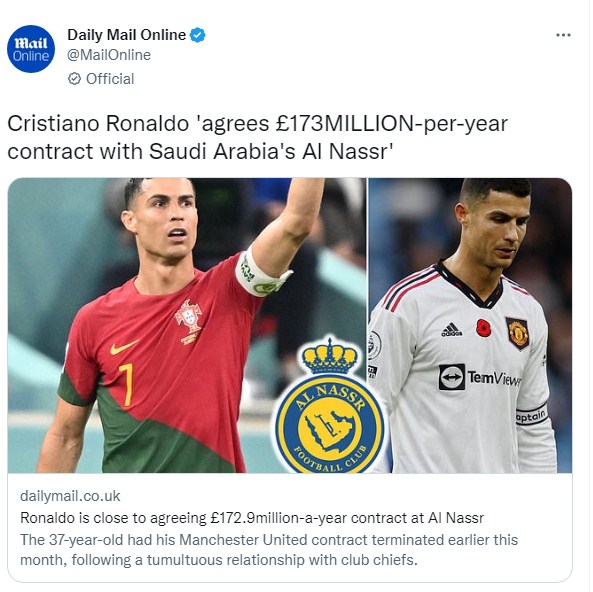Open the three-dot more options menu
This screenshot has width=593, height=592.
click(x=563, y=35)
